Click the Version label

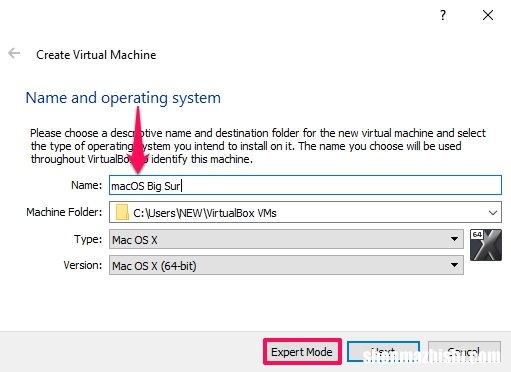(x=83, y=265)
